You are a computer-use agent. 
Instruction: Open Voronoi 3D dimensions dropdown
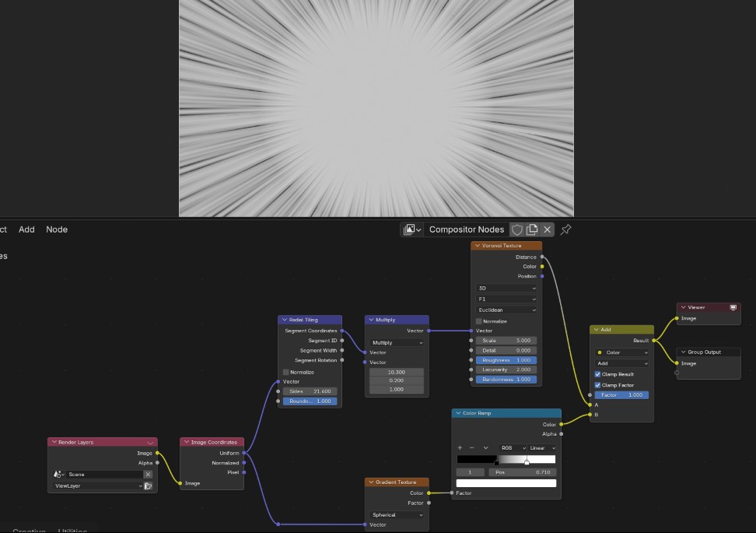pos(506,289)
